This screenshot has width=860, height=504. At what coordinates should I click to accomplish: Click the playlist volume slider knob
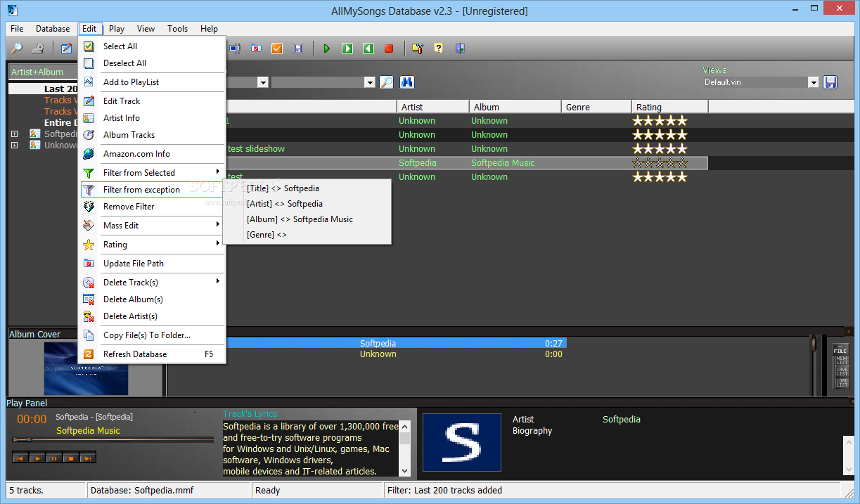pyautogui.click(x=814, y=345)
